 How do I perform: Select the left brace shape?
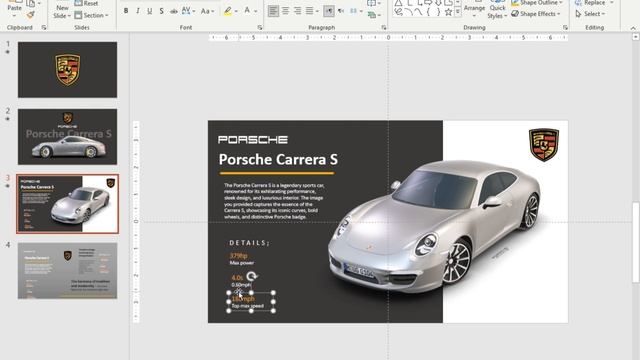[428, 12]
